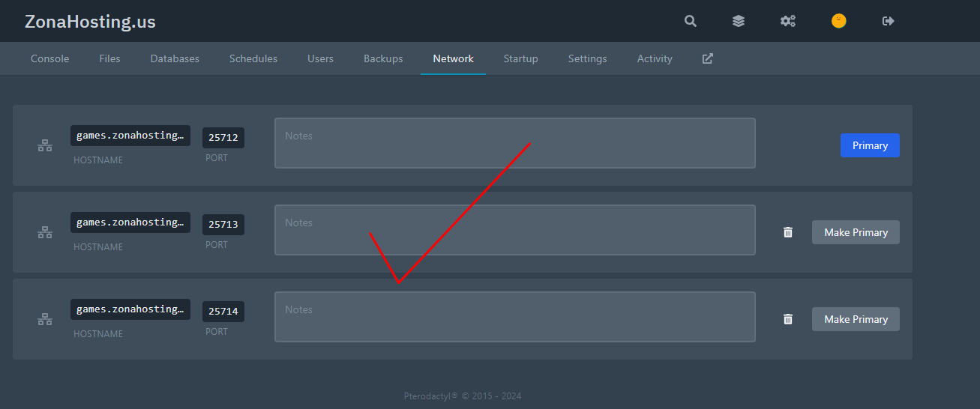
Task: Click the sign out icon
Action: tap(889, 21)
